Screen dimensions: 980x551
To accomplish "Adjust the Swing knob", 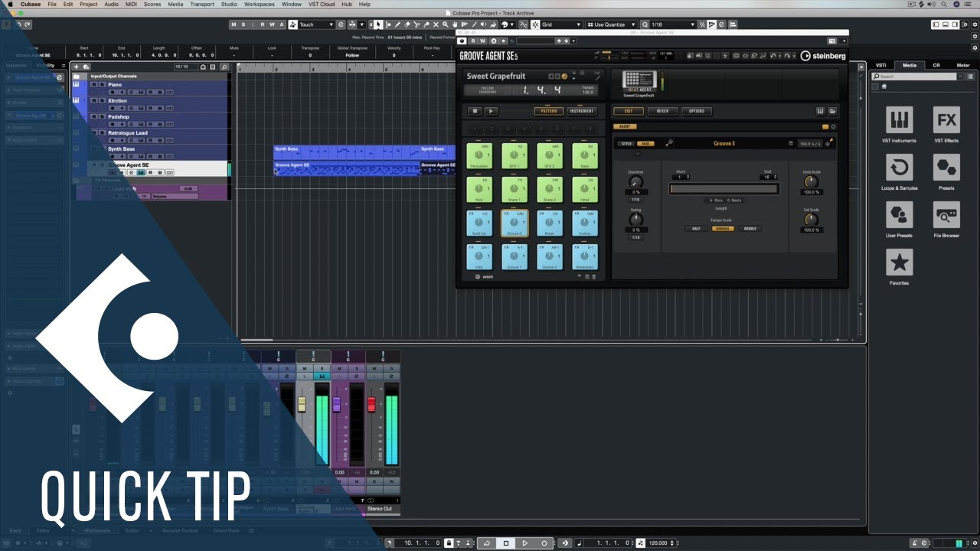I will pos(635,220).
